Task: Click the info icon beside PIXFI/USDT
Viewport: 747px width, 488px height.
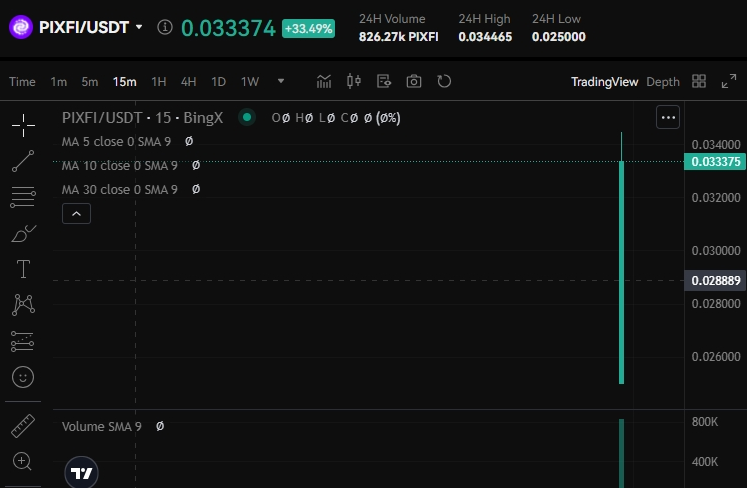Action: tap(165, 27)
